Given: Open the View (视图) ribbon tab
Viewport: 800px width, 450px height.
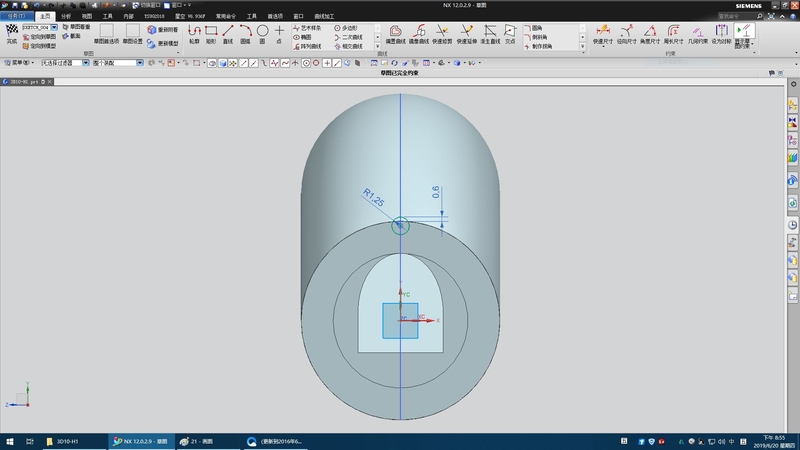Looking at the screenshot, I should coord(86,17).
